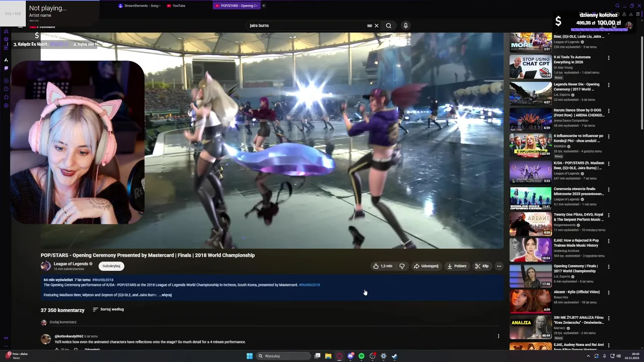Download video using Pobierz button

457,266
